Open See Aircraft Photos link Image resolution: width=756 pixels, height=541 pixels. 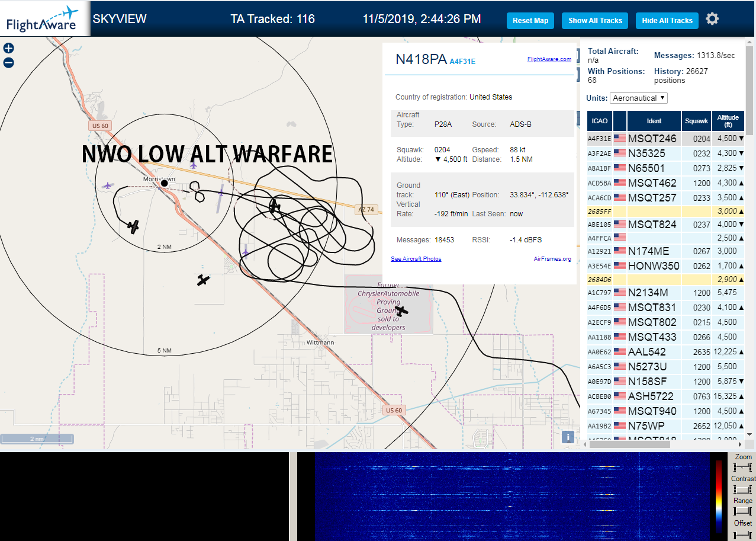point(416,259)
